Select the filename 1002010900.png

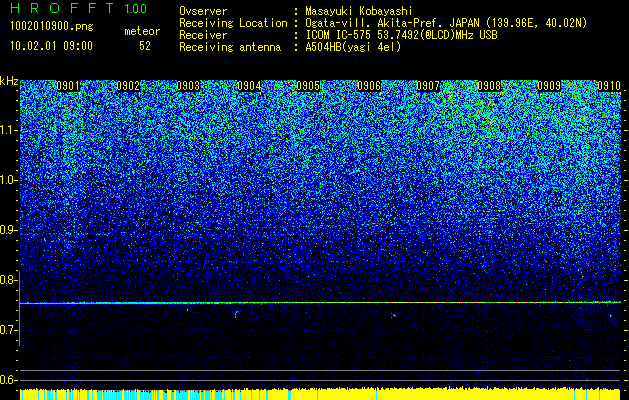point(52,27)
